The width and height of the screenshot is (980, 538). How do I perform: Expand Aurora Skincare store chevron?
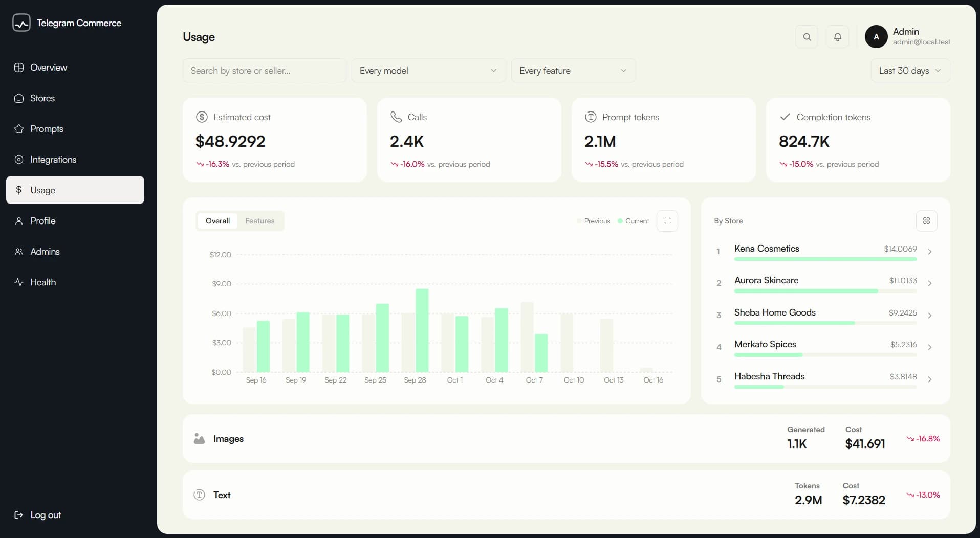point(930,283)
